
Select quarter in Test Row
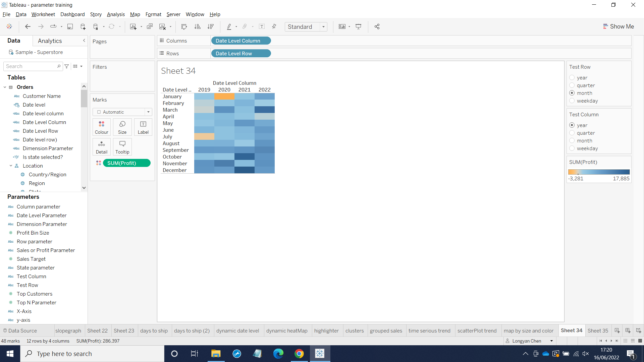572,85
